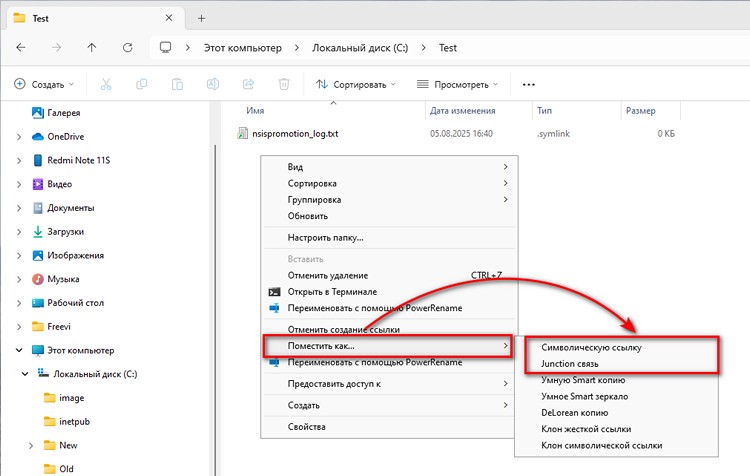Image resolution: width=750 pixels, height=476 pixels.
Task: Select the nsispromotion_log.txt file
Action: click(295, 134)
